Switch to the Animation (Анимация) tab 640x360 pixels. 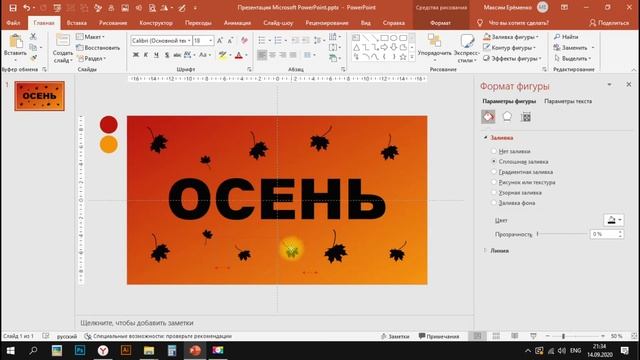point(237,23)
